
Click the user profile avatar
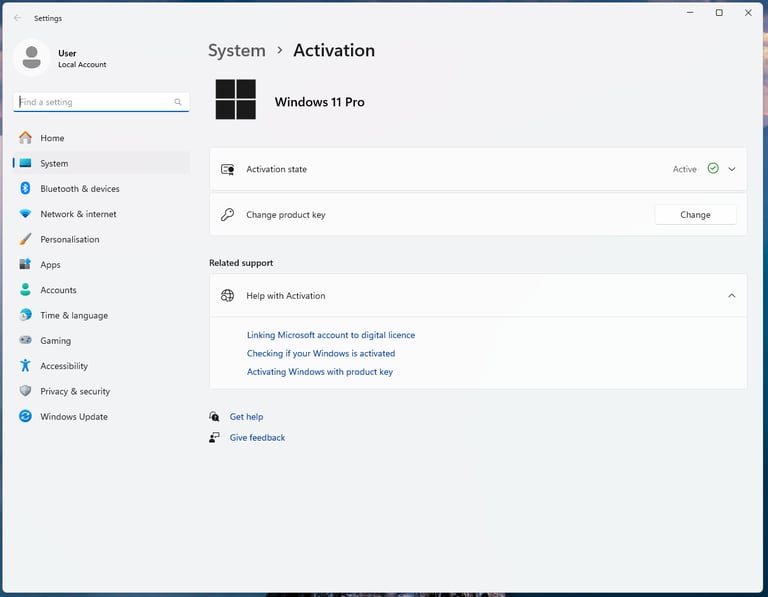tap(32, 57)
